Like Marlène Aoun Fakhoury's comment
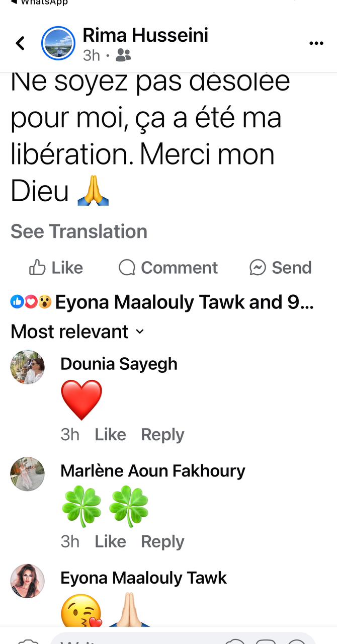 pos(110,541)
